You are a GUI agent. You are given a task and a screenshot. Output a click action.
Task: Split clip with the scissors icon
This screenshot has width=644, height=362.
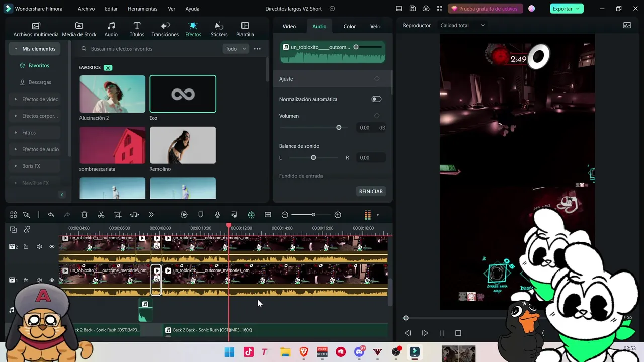tap(101, 215)
